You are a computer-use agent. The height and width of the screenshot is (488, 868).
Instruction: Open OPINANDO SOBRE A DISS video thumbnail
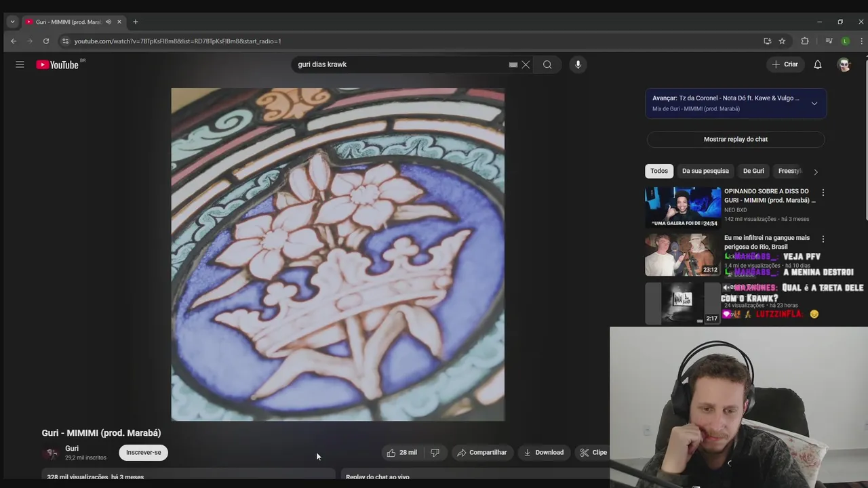coord(683,208)
